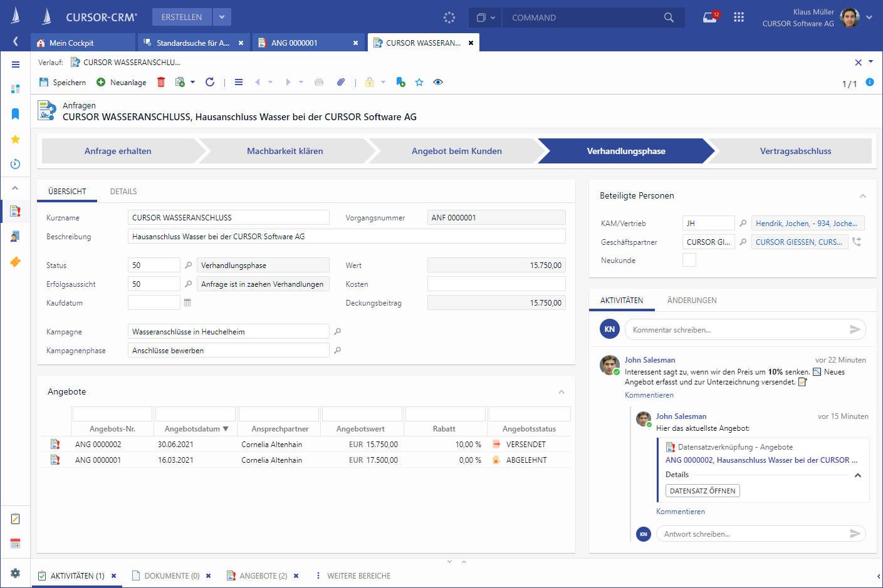Open copy record dropdown arrow
This screenshot has height=588, width=883.
(x=192, y=82)
